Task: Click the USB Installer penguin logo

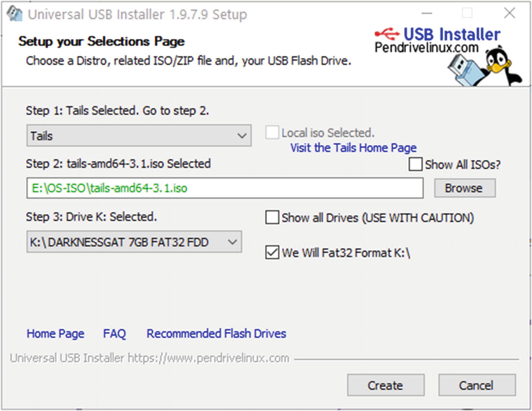Action: [485, 66]
